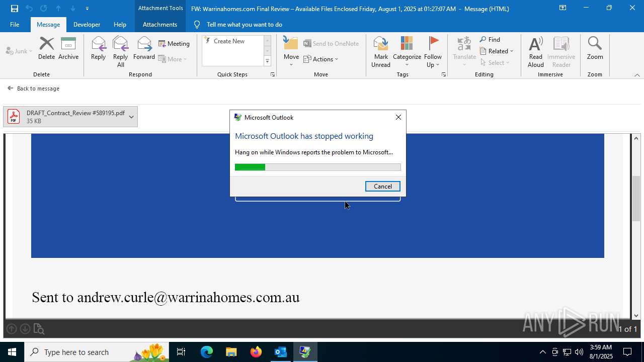Click the Previous Item up arrow
Image resolution: width=644 pixels, height=362 pixels.
pos(58,9)
